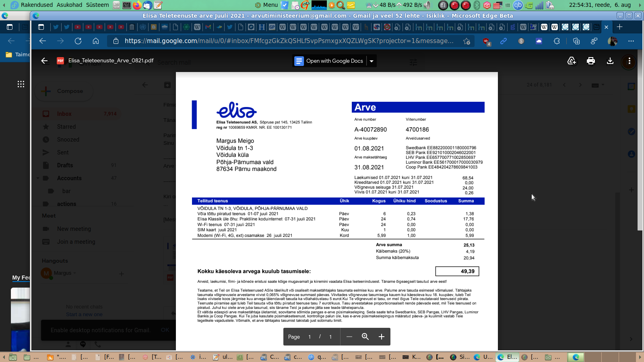
Task: Zoom in the PDF page
Action: point(382,337)
